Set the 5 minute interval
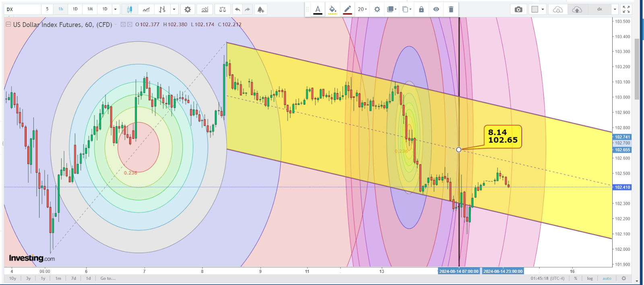 pyautogui.click(x=47, y=9)
